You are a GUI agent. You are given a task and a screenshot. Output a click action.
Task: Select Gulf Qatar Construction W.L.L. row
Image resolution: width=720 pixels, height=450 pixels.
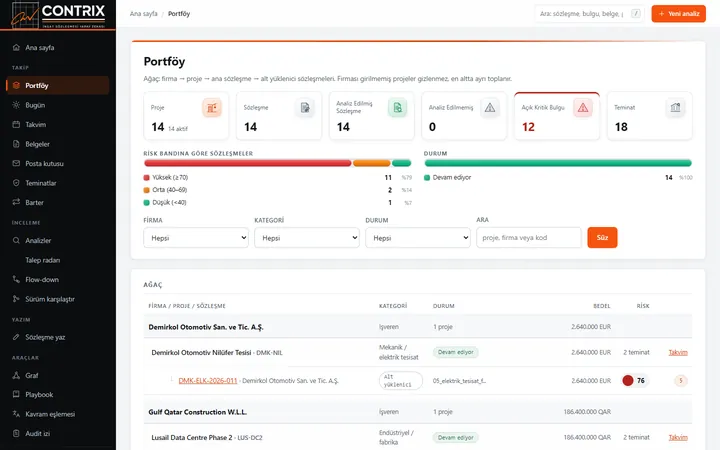417,412
